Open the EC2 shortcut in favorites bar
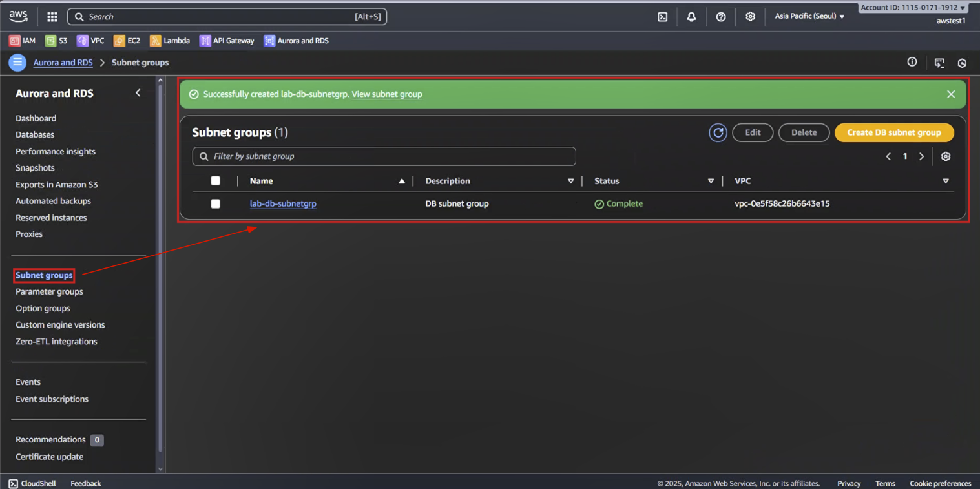Screen dimensions: 980x489 pos(127,41)
